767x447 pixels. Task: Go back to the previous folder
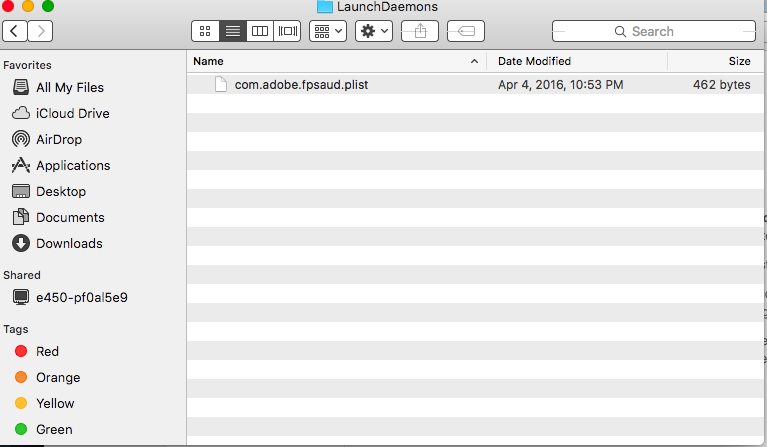click(x=15, y=31)
